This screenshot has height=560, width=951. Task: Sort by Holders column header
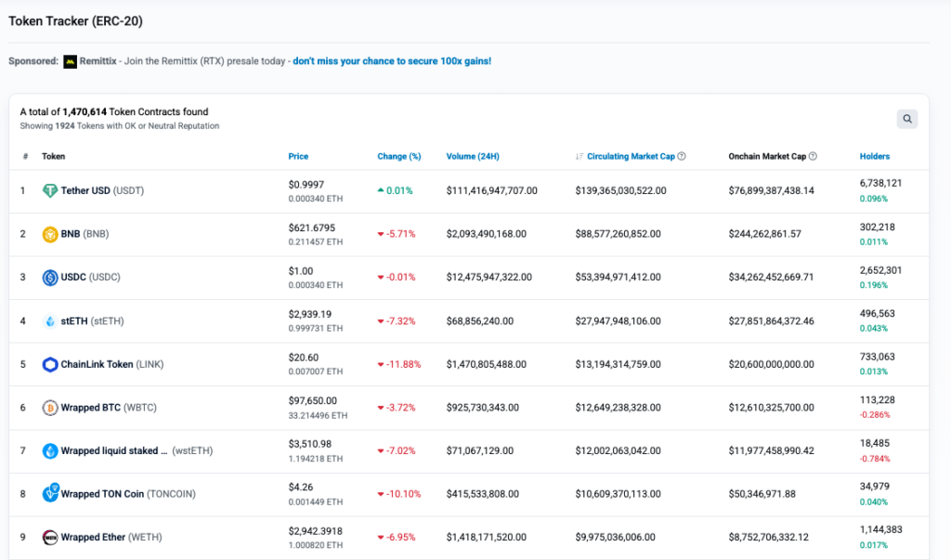click(875, 157)
